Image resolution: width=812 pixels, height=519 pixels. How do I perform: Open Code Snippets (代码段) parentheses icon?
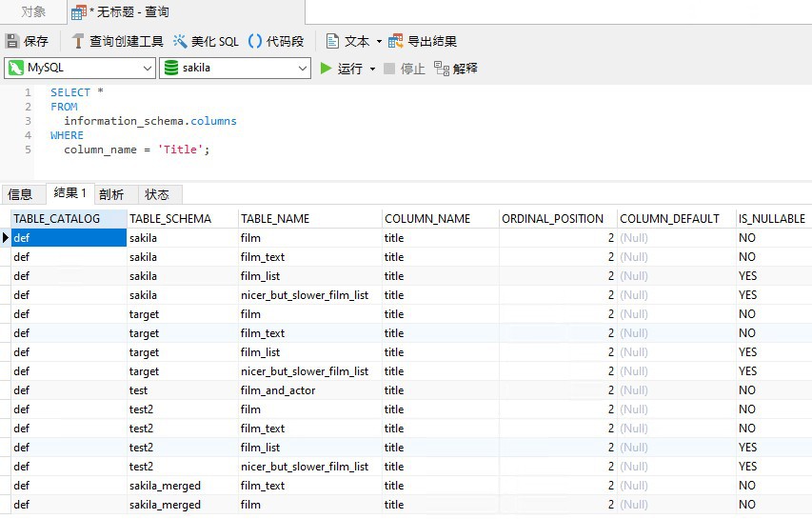click(255, 41)
